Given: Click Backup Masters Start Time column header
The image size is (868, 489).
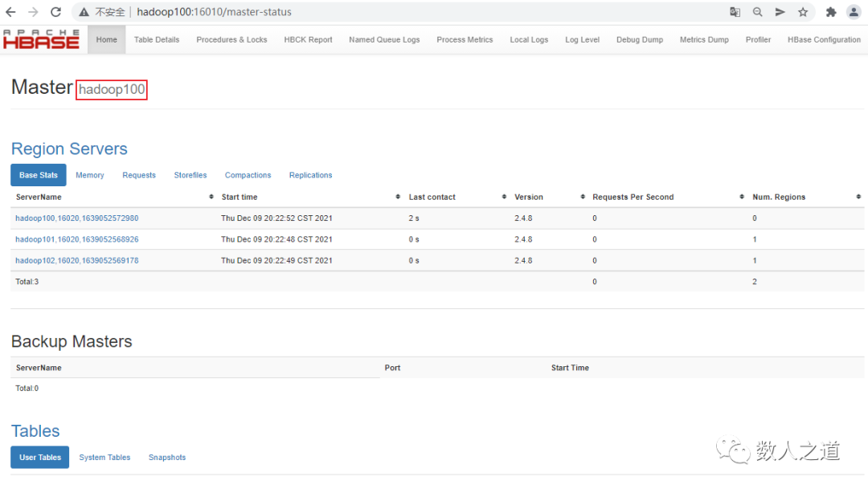Looking at the screenshot, I should coord(570,367).
